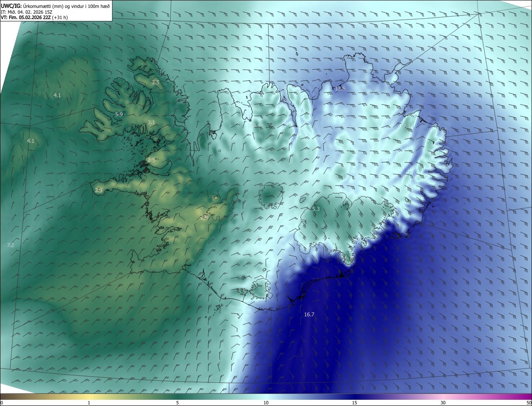Click the 6.4 value in north Iceland
Screen dimensions: 532x406
tap(257, 125)
